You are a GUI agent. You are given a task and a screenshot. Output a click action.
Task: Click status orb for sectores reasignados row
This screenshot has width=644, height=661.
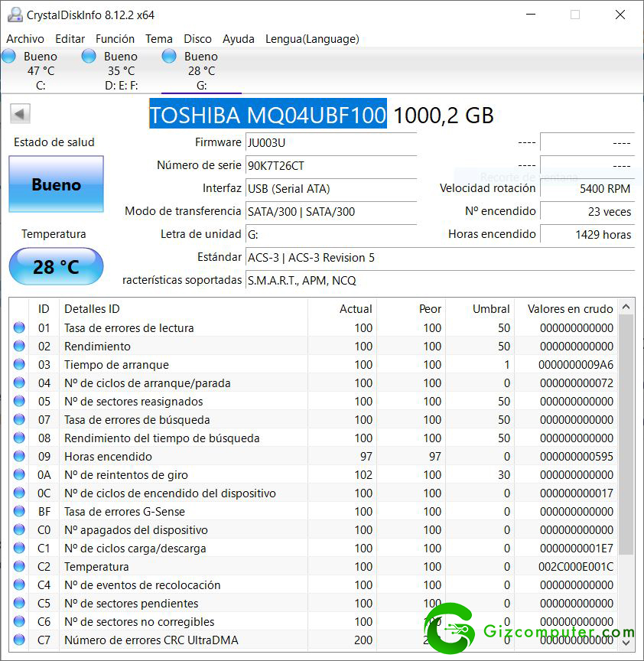click(19, 401)
